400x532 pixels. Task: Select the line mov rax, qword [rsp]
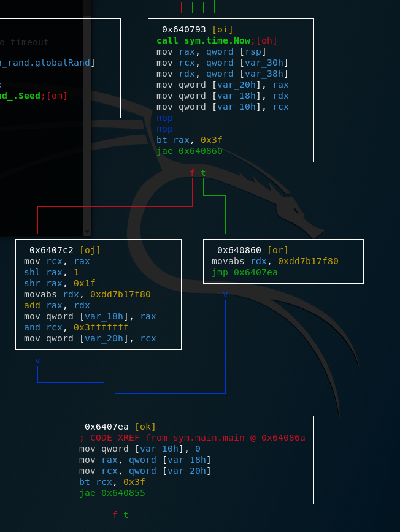coord(211,52)
